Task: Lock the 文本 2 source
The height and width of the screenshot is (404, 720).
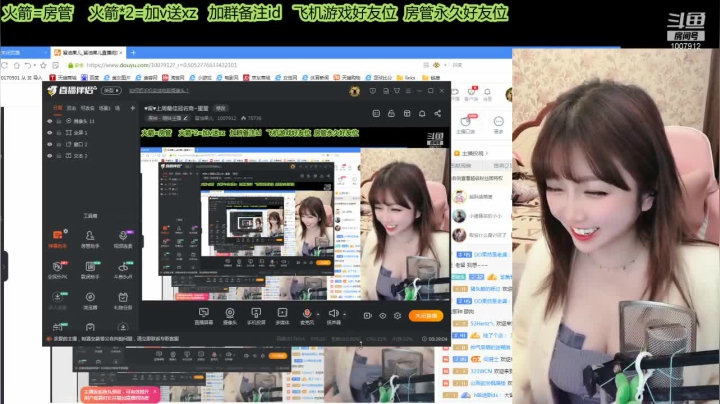Action: coord(59,156)
